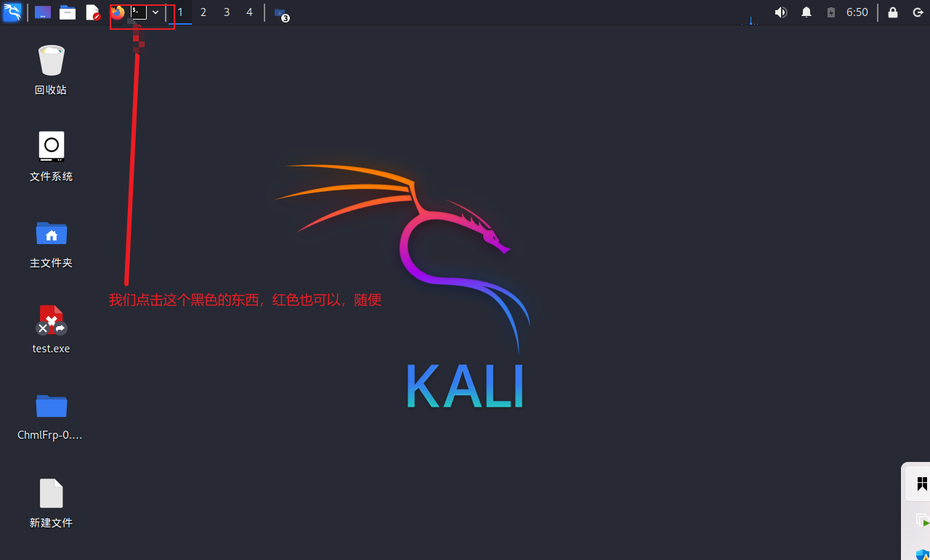
Task: Switch to workspace 2
Action: tap(203, 12)
